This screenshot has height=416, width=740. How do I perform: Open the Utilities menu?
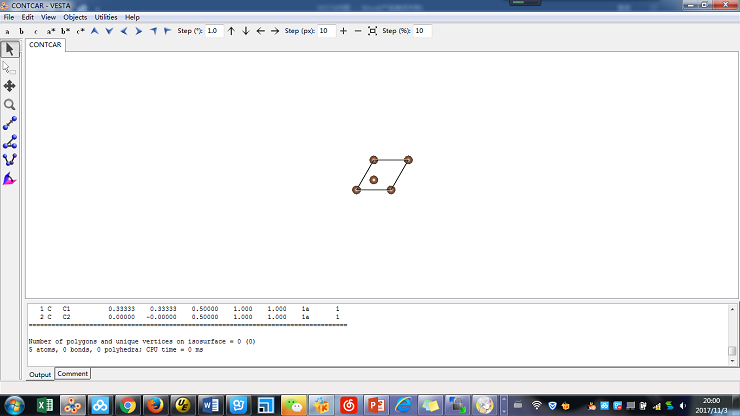[x=106, y=17]
